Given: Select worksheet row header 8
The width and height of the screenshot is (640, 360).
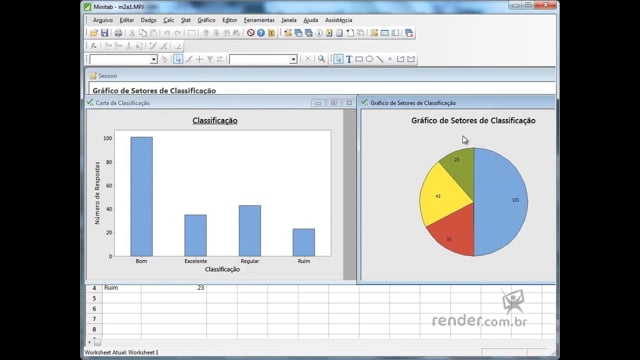Looking at the screenshot, I should [94, 329].
